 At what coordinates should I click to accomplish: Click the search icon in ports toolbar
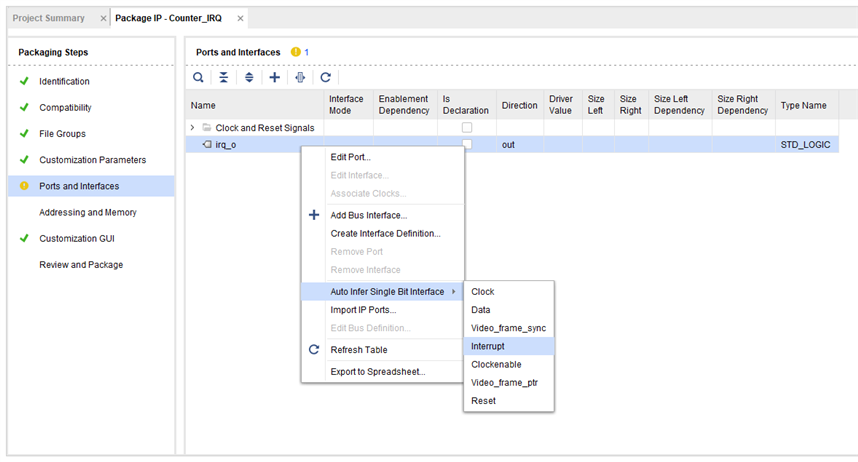click(198, 77)
